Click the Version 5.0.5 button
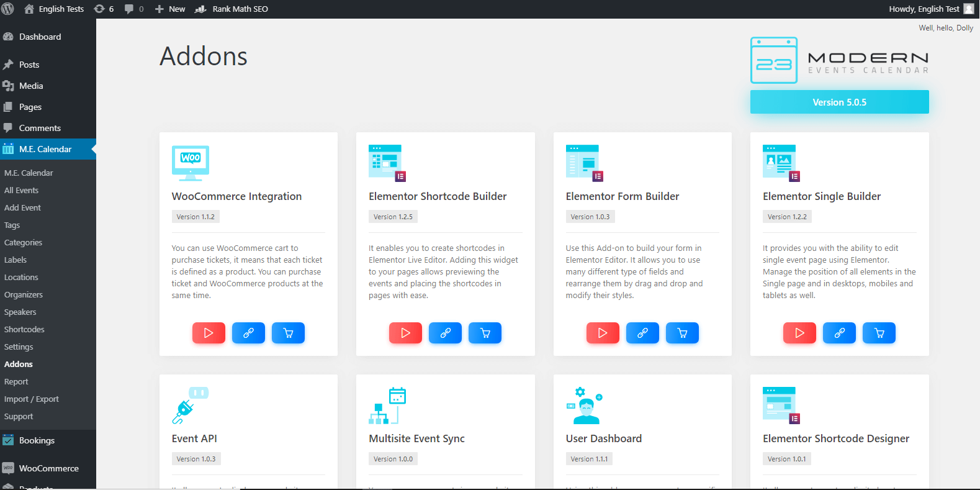 pyautogui.click(x=839, y=102)
